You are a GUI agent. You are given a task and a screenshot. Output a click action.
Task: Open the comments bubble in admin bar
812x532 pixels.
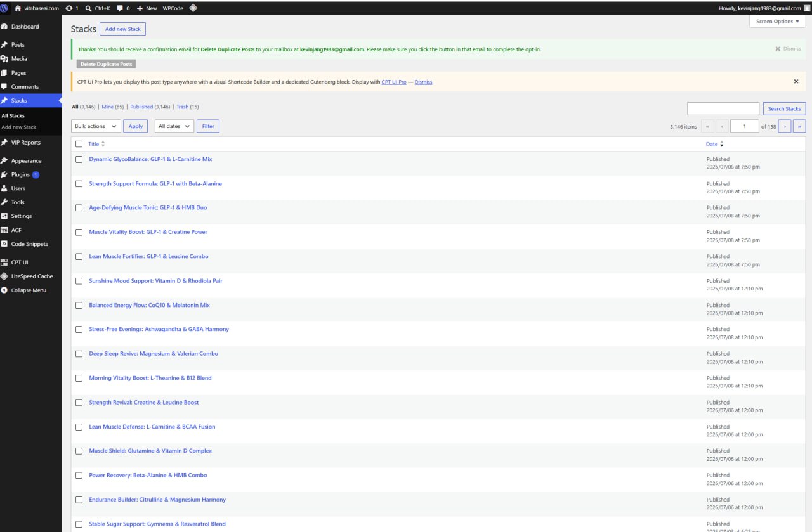click(120, 8)
